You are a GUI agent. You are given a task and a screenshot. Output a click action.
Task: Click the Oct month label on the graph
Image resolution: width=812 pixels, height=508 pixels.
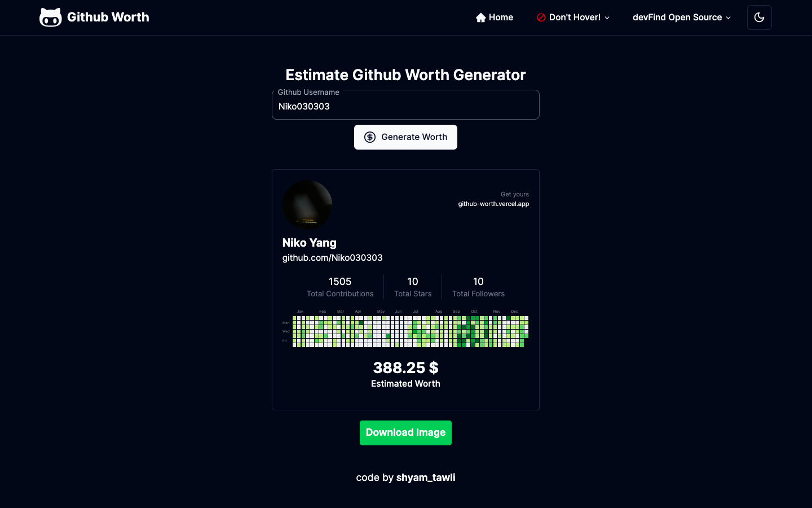474,312
